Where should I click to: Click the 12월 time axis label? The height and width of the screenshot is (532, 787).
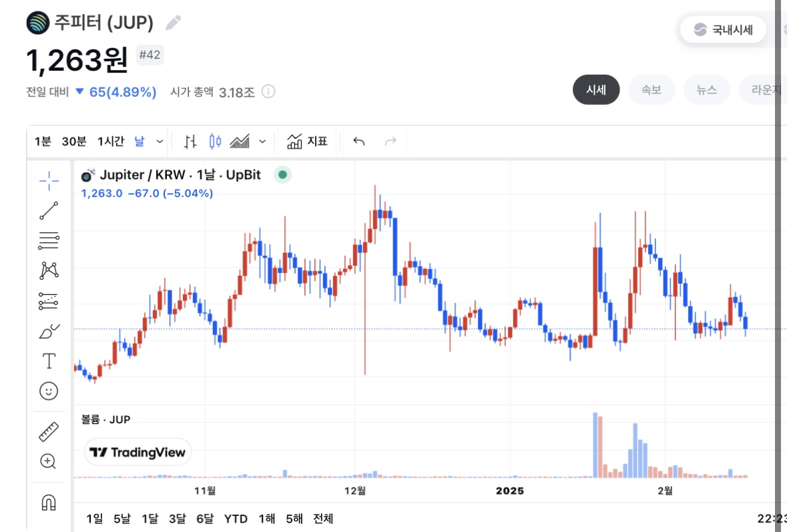click(x=355, y=491)
